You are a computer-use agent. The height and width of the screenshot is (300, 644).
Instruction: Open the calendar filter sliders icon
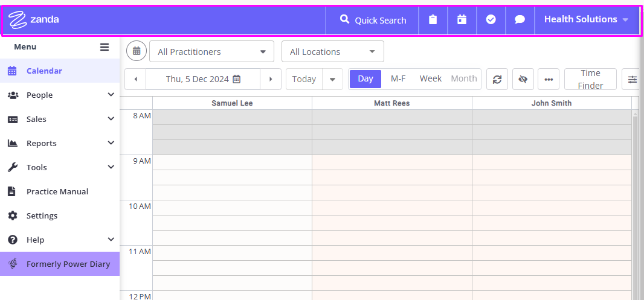point(633,79)
